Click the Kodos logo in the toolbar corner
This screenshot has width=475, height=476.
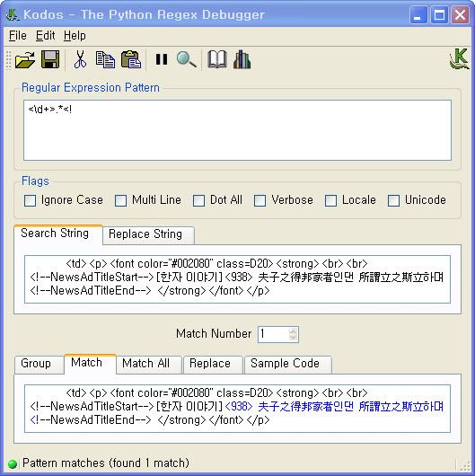[x=459, y=59]
